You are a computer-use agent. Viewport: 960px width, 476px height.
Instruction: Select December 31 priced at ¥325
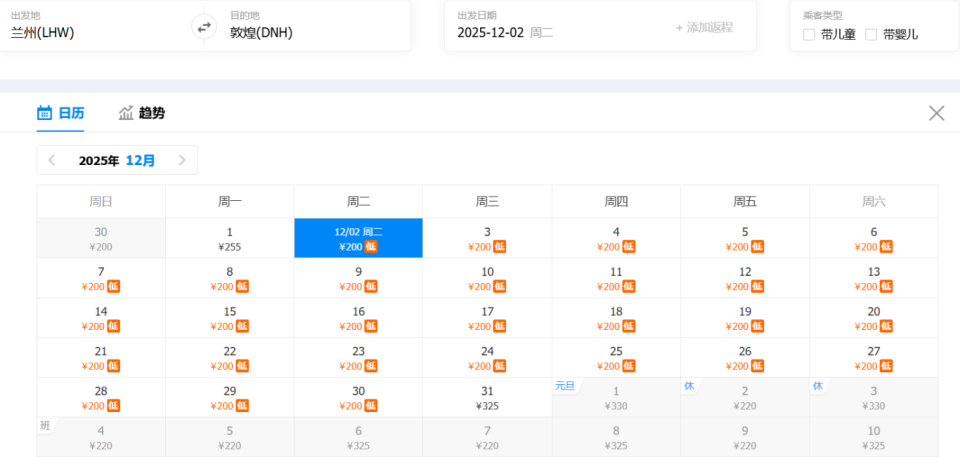point(487,398)
